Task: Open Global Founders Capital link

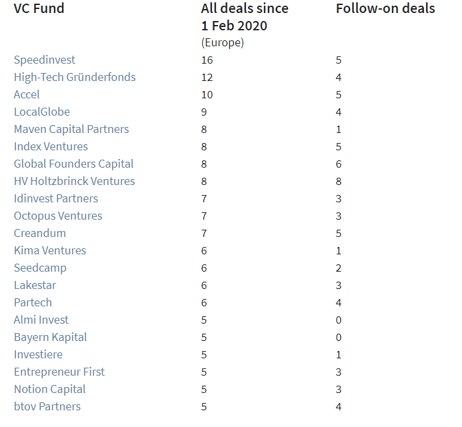Action: 74,164
